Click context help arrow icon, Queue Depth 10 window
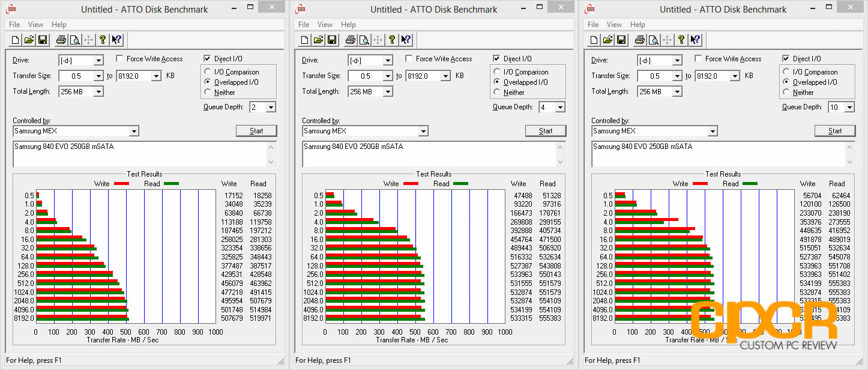The height and width of the screenshot is (370, 868). (695, 40)
